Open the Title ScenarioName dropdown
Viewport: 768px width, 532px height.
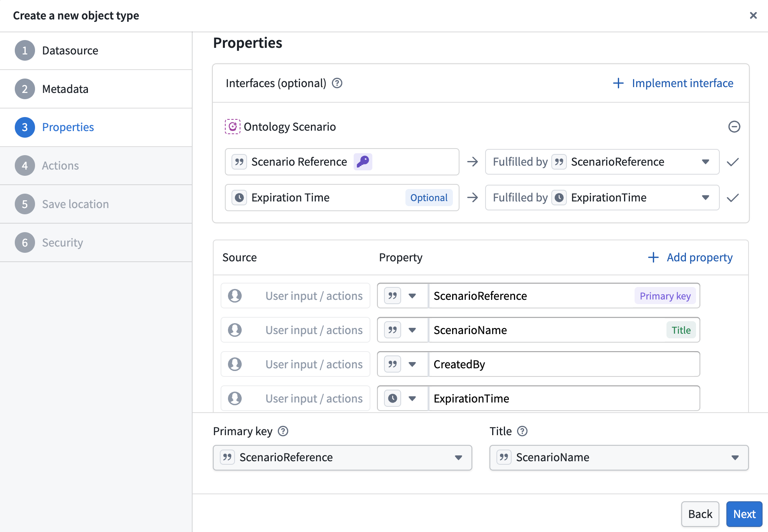[619, 458]
